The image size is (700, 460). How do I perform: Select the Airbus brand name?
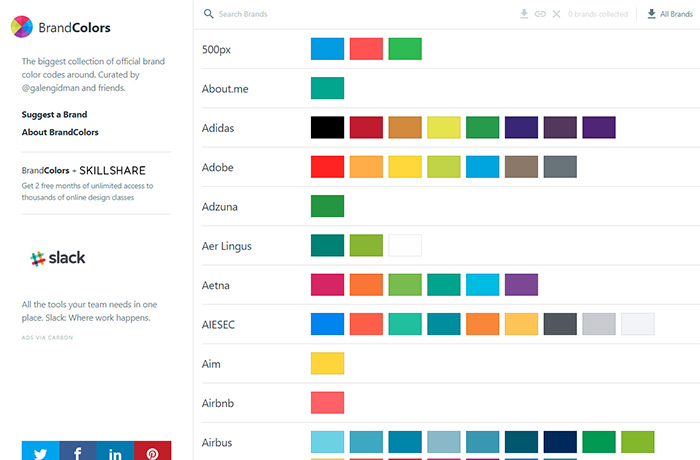[217, 442]
